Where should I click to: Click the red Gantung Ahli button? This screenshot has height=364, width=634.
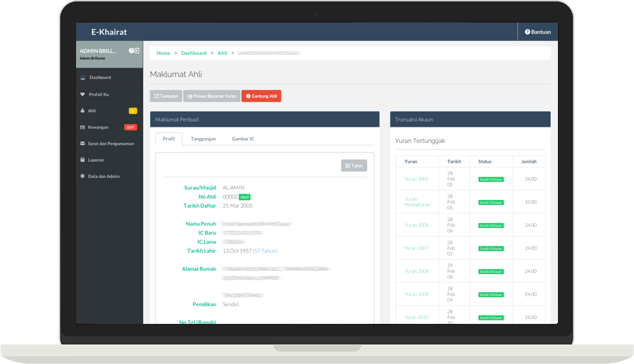tap(261, 96)
